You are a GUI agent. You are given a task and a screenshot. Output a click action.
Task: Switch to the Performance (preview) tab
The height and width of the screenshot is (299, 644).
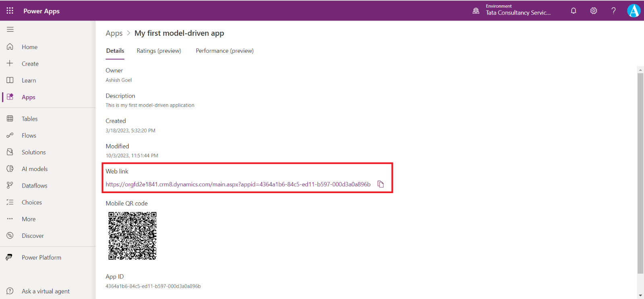pos(225,51)
